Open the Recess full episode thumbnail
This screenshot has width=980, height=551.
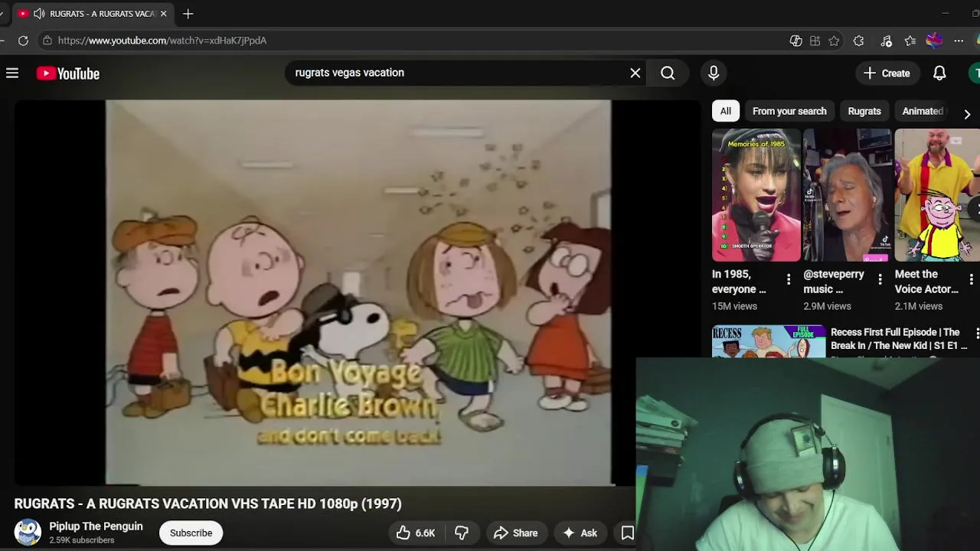tap(769, 341)
